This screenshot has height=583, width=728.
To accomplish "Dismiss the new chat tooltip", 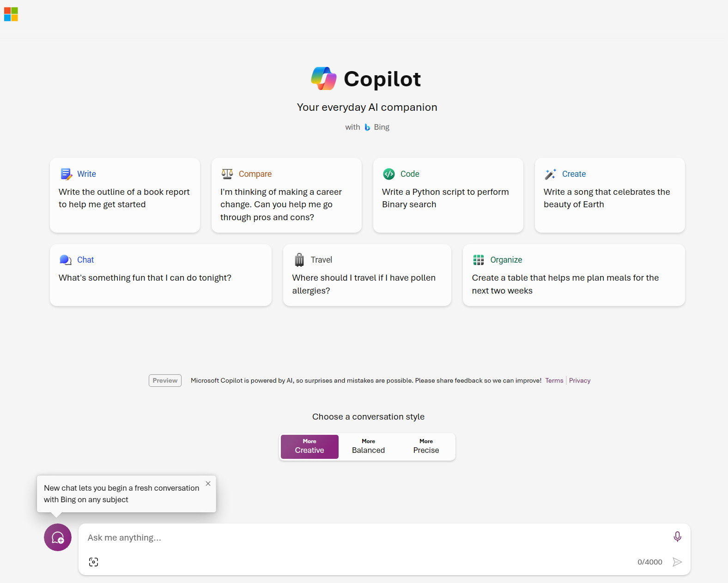I will [x=208, y=483].
